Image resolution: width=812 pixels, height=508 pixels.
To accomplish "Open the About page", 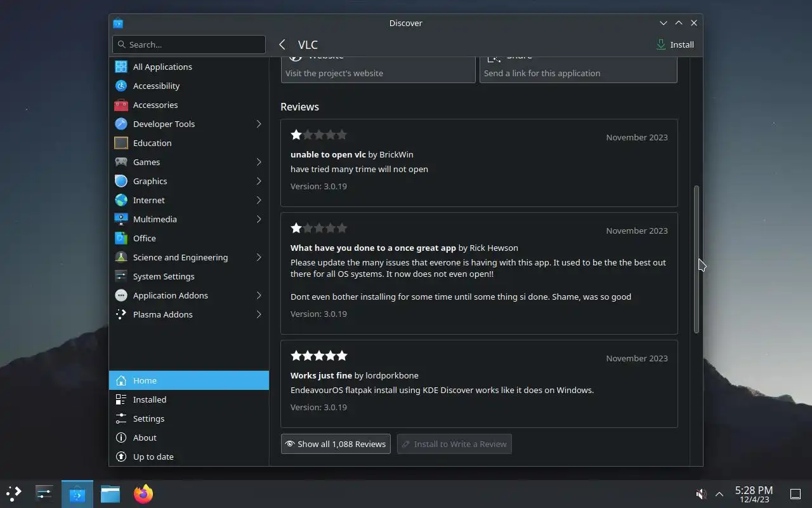I will pos(189,438).
